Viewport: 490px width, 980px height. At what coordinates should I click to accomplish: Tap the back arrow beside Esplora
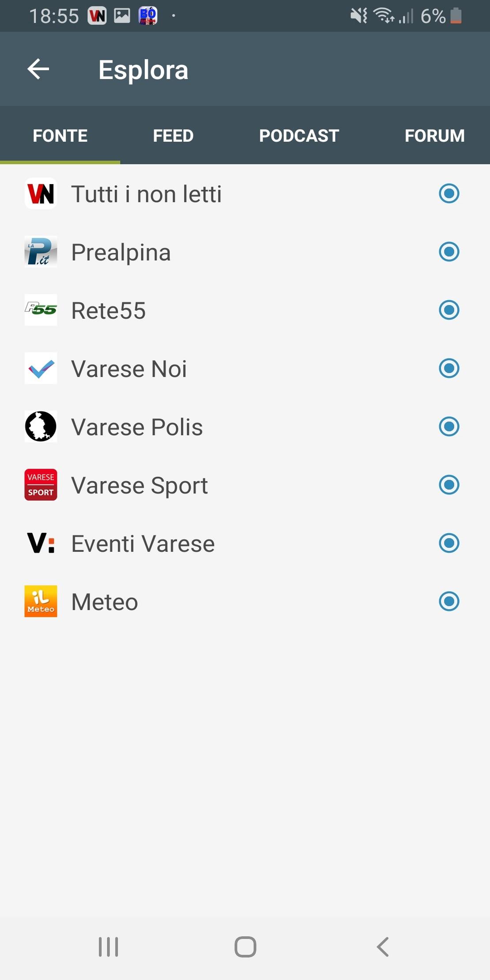[x=38, y=69]
